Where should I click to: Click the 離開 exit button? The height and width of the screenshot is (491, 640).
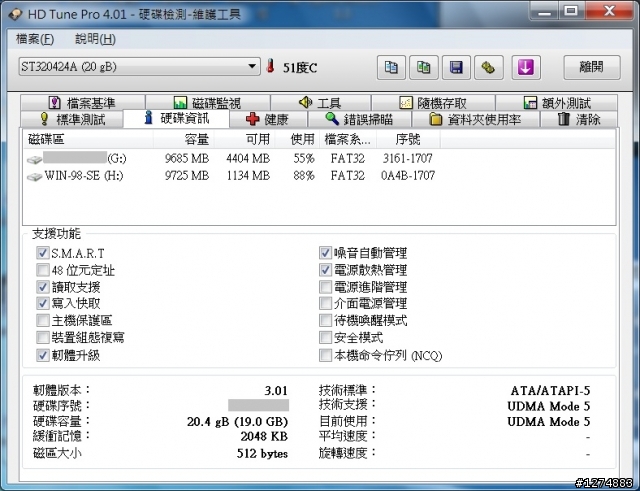coord(592,67)
